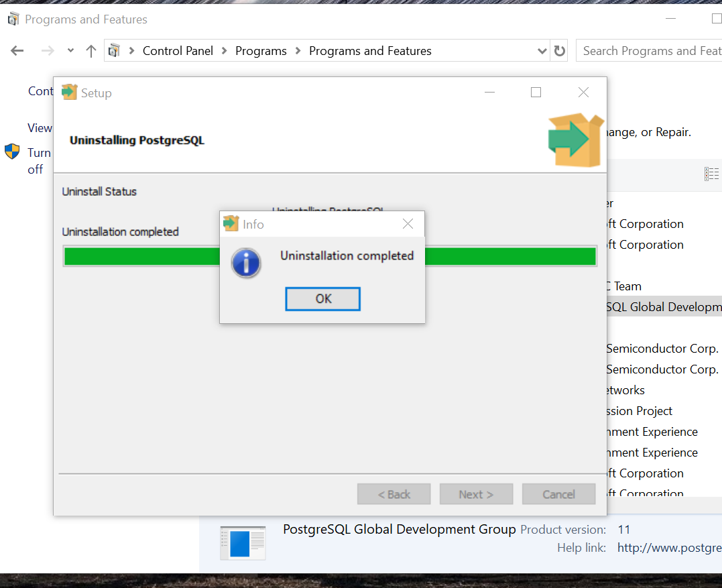Open the PostgreSQL help link URL
Viewport: 722px width, 588px height.
tap(668, 548)
